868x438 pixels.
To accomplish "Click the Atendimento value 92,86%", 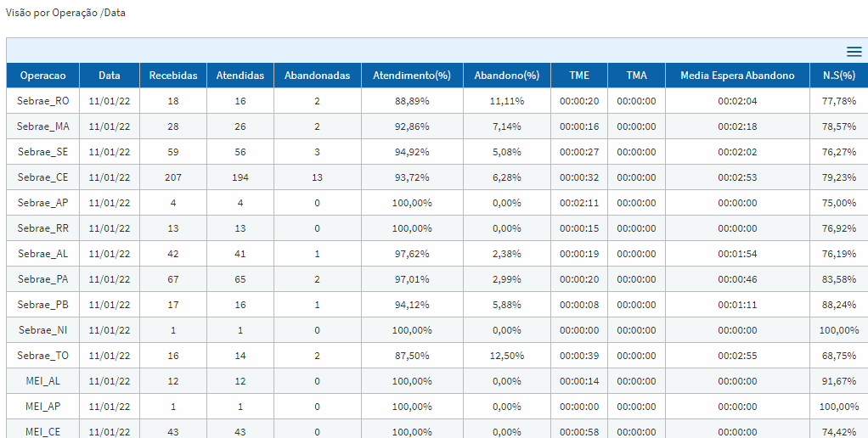I will [412, 126].
